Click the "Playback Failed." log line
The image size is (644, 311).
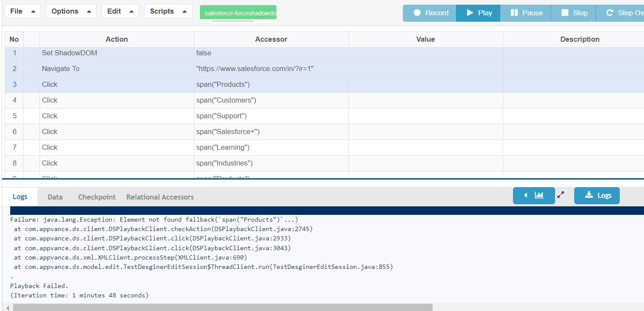click(x=39, y=286)
